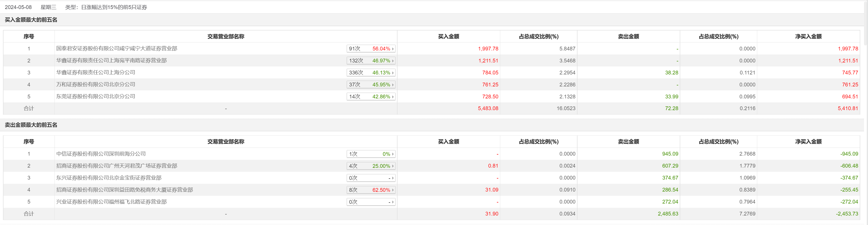
Task: Click arrow icon beside 46.13% stat
Action: pyautogui.click(x=393, y=73)
